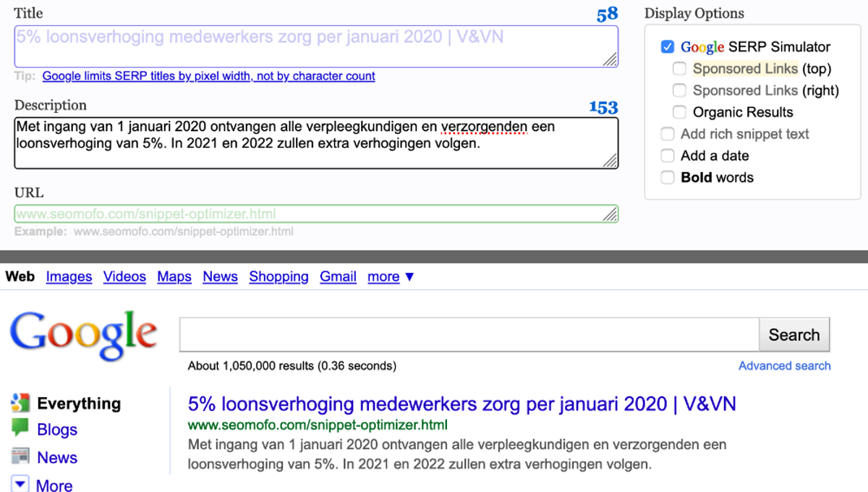
Task: Click into the Title text field
Action: click(x=316, y=47)
